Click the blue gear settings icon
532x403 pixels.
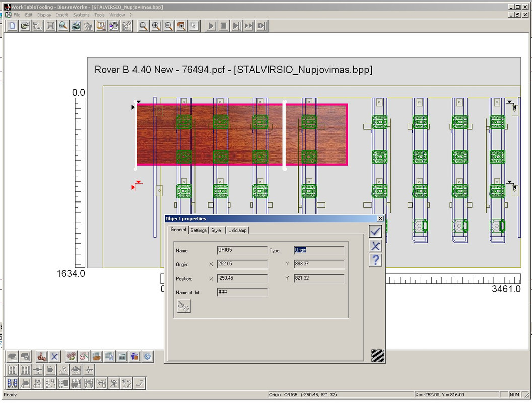(147, 357)
